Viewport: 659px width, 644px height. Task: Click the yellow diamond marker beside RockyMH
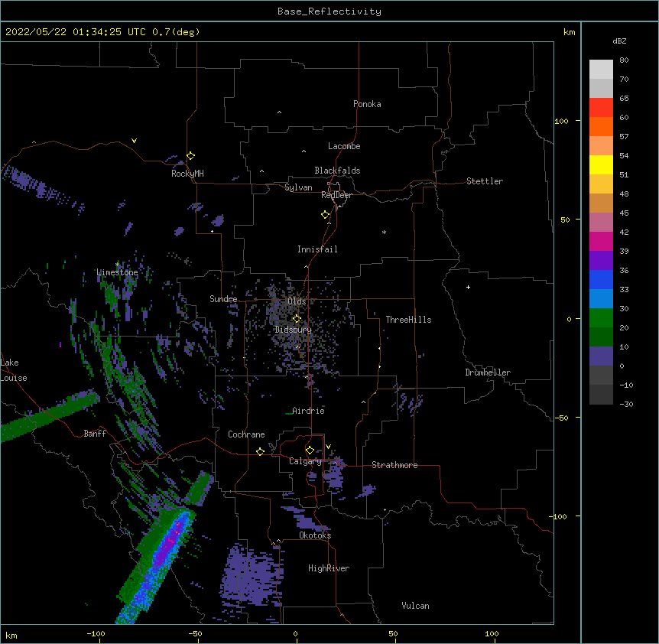(190, 156)
